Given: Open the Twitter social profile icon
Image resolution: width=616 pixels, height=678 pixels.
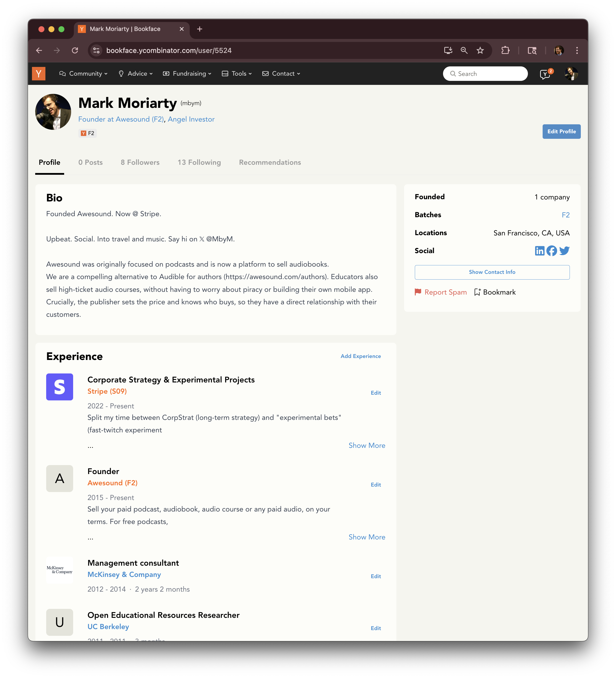Looking at the screenshot, I should tap(564, 251).
